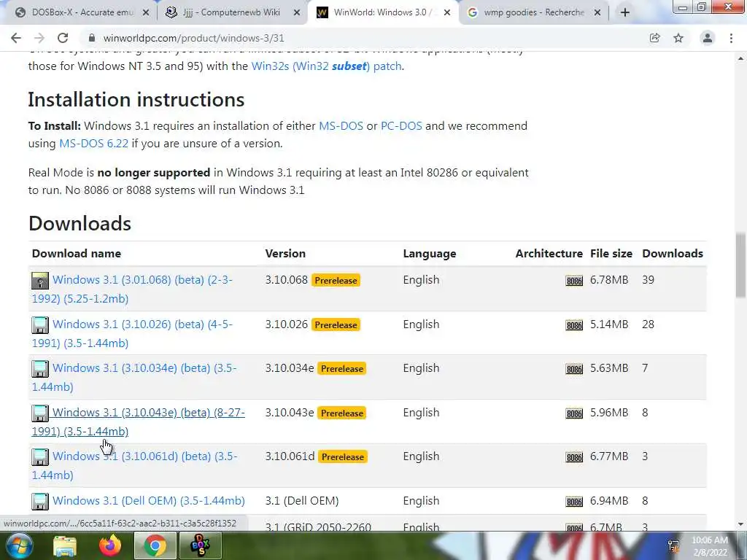This screenshot has height=560, width=747.
Task: Click the File size column header
Action: (x=611, y=253)
